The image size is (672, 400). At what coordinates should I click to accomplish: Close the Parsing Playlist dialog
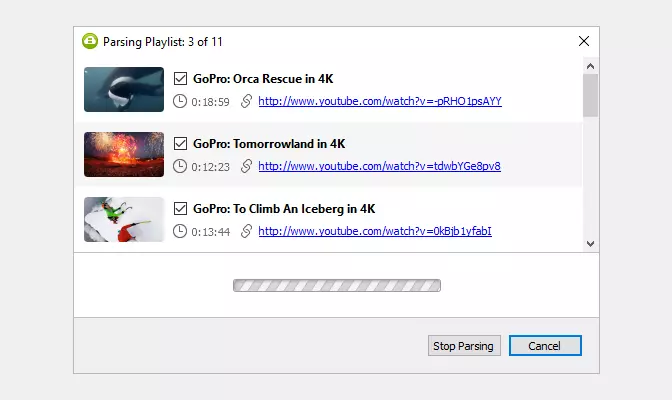click(584, 41)
